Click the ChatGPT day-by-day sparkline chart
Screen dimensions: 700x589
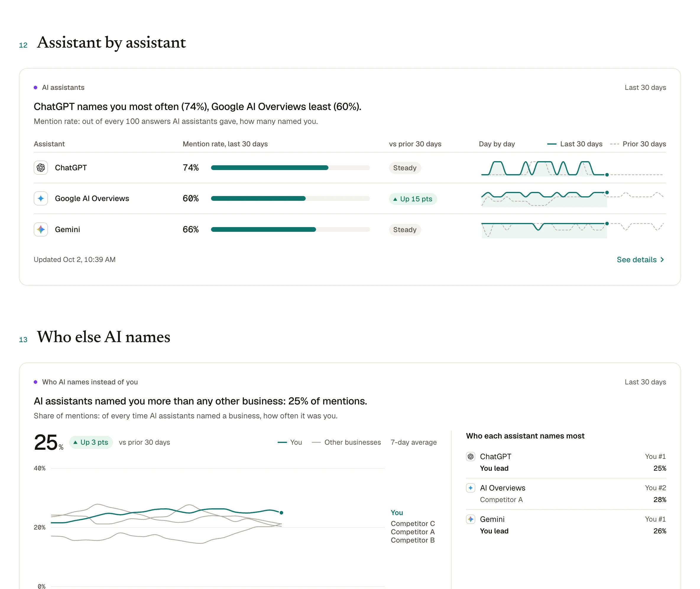click(572, 168)
